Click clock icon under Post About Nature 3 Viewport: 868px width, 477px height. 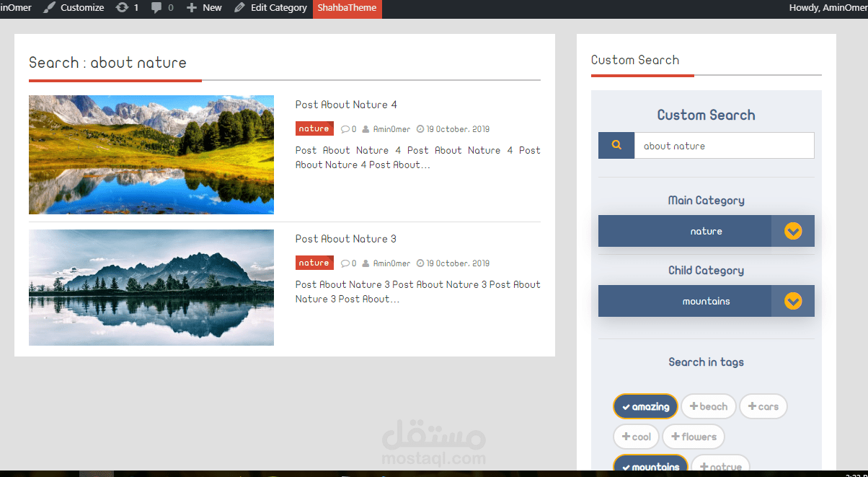tap(420, 263)
